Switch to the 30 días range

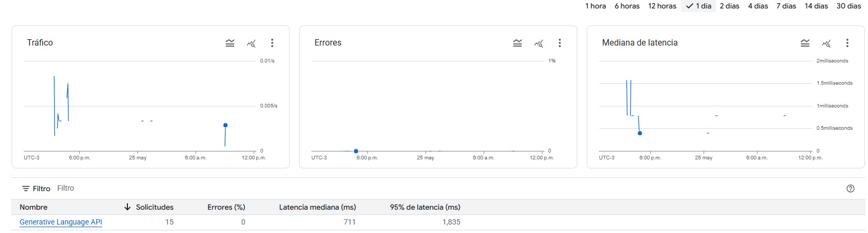848,6
